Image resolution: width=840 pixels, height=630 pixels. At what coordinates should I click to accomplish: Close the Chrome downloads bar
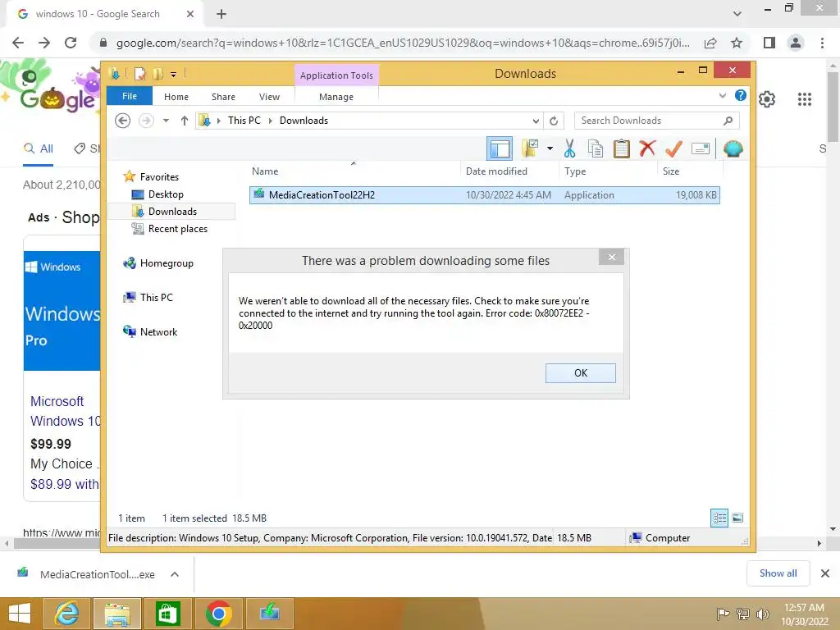point(825,573)
